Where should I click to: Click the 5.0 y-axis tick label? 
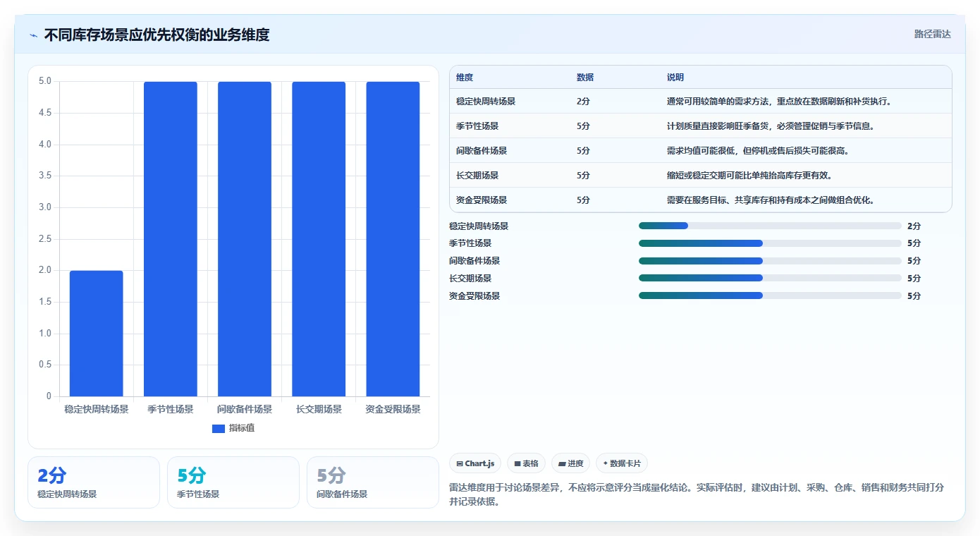45,81
